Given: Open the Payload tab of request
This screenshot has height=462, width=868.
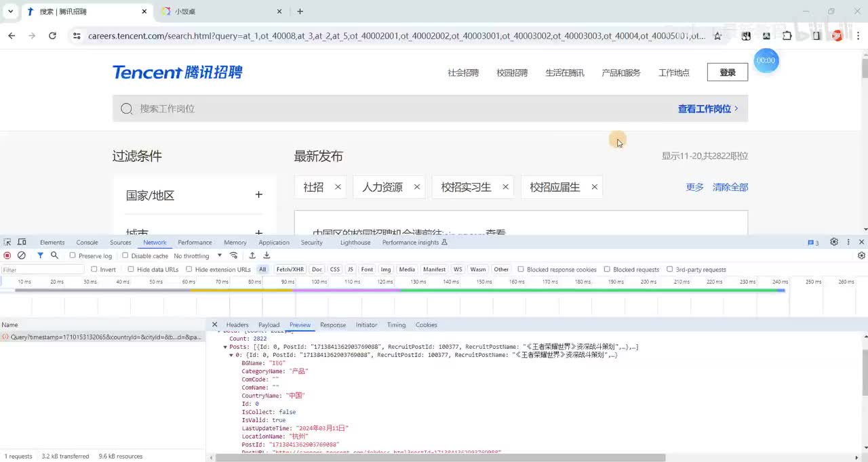Looking at the screenshot, I should coord(269,325).
